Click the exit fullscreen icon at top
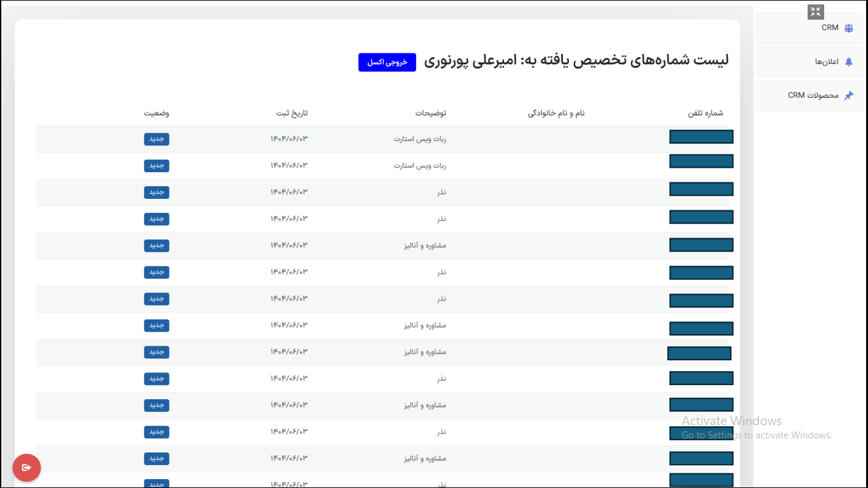The height and width of the screenshot is (488, 868). (x=816, y=11)
